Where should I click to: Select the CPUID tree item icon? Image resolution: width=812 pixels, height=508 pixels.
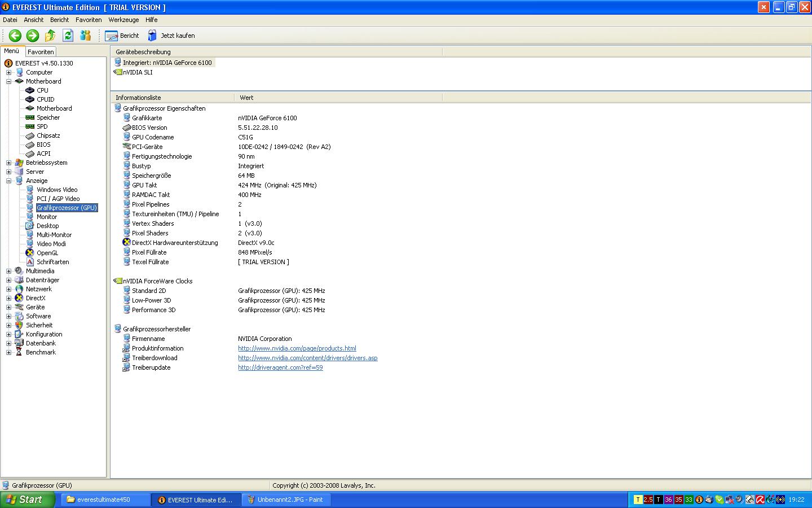(30, 99)
